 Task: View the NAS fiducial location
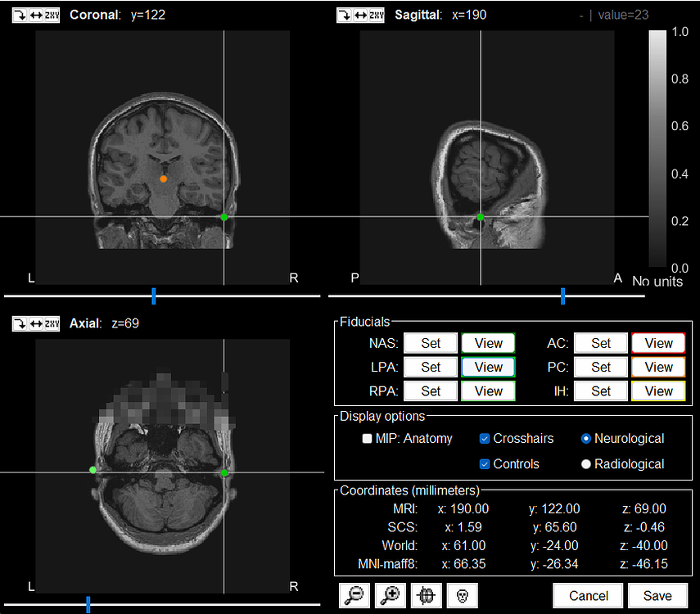[489, 343]
